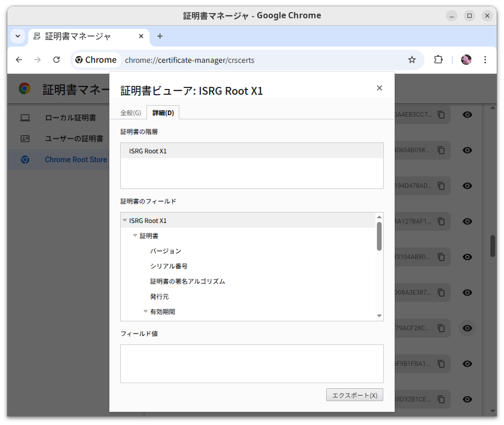Open the Chrome three-dot menu

[x=485, y=60]
